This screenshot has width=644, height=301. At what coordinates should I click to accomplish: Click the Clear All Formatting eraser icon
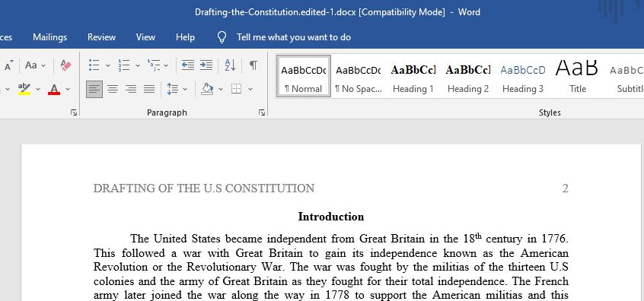click(65, 65)
